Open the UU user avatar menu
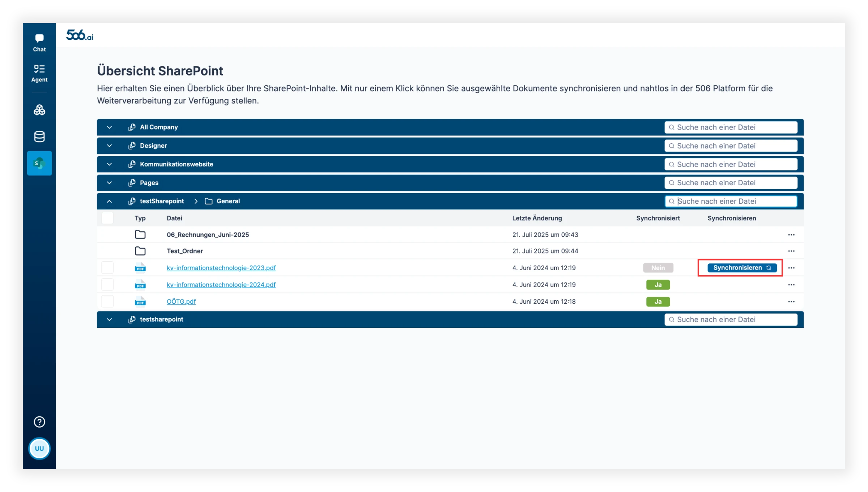 pyautogui.click(x=39, y=449)
